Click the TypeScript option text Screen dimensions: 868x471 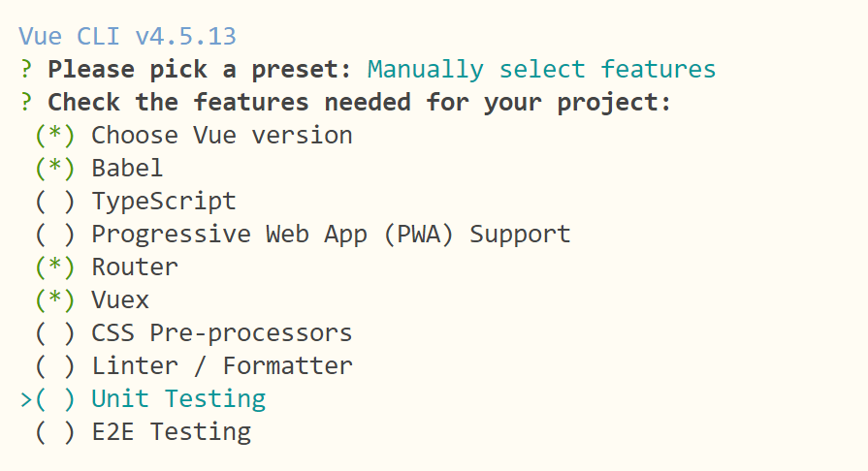(164, 202)
